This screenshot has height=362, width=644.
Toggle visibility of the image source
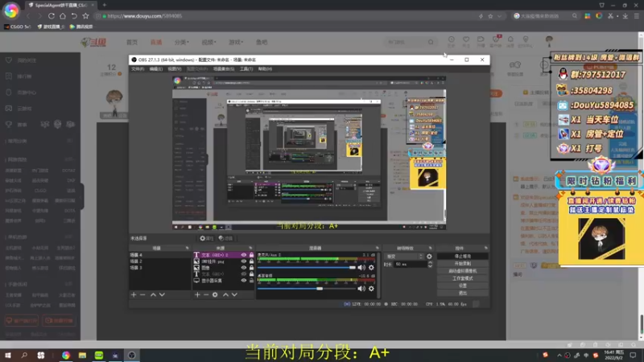pos(244,268)
